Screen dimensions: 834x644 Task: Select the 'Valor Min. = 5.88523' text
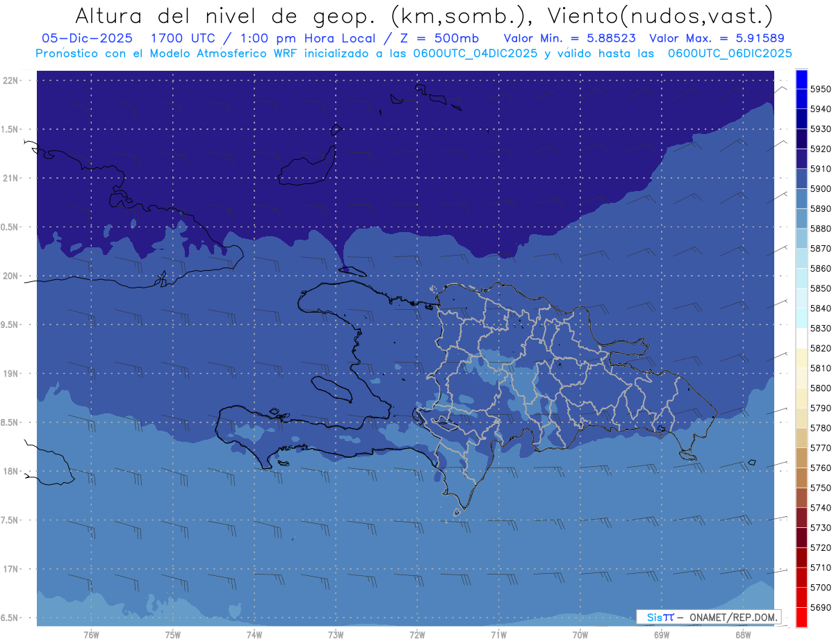(x=570, y=38)
